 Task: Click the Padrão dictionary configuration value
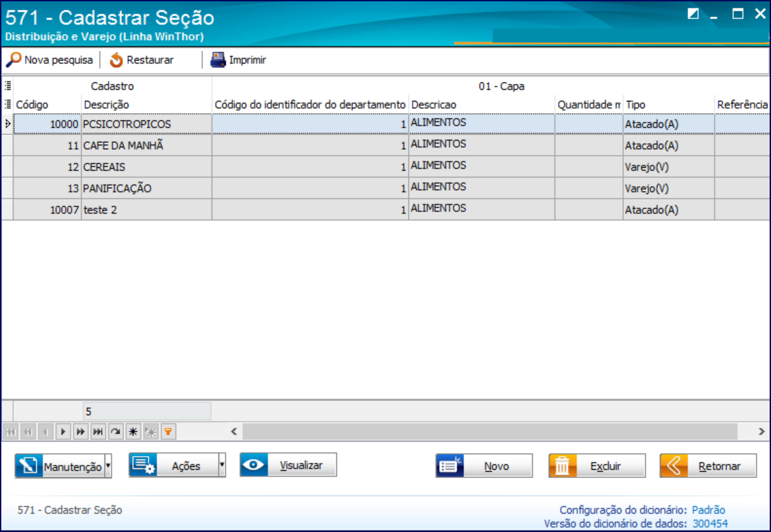tap(708, 510)
